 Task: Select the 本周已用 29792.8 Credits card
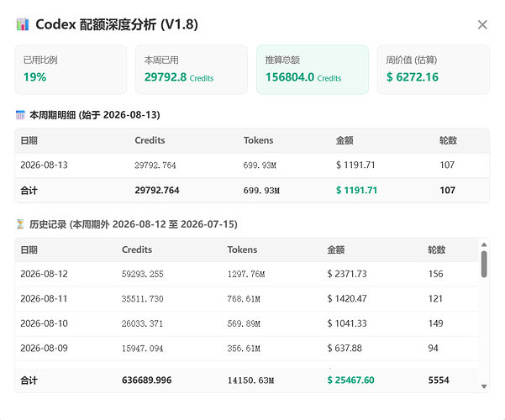point(192,70)
